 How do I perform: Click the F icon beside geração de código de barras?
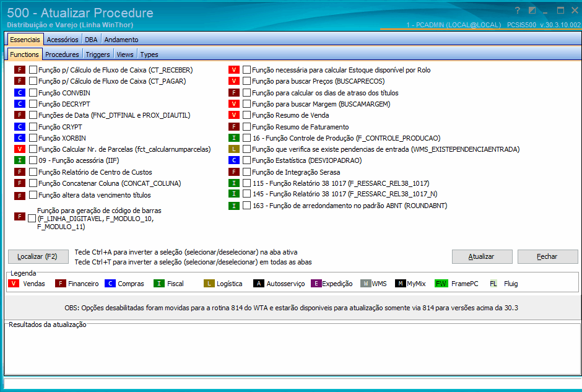(x=20, y=216)
